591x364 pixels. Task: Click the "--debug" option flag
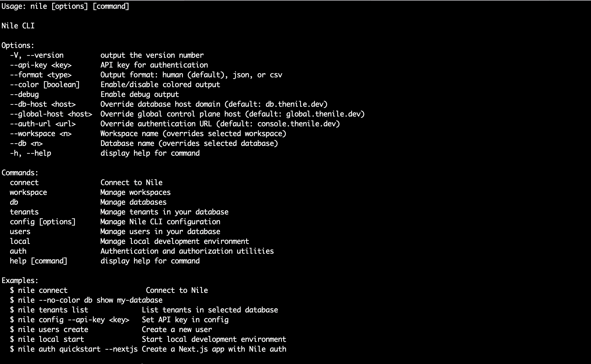click(24, 94)
